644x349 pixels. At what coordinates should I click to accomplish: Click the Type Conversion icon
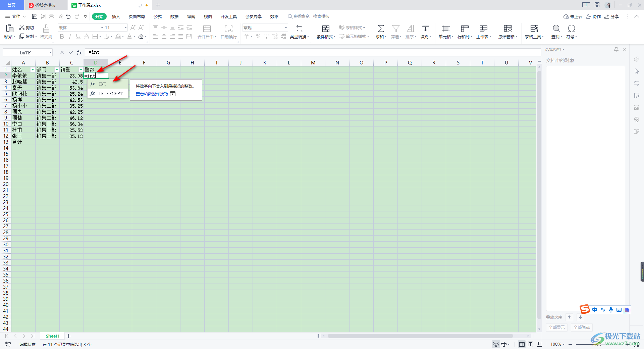tap(300, 29)
